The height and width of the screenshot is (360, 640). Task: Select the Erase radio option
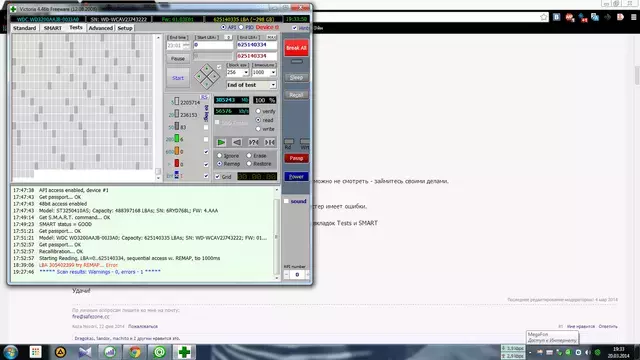[249, 156]
